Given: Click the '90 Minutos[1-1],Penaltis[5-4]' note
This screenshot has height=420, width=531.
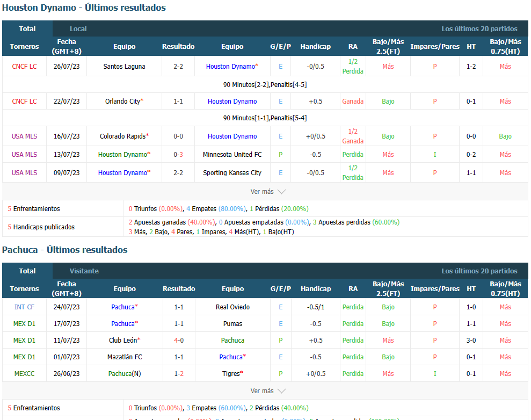Looking at the screenshot, I should pos(265,118).
